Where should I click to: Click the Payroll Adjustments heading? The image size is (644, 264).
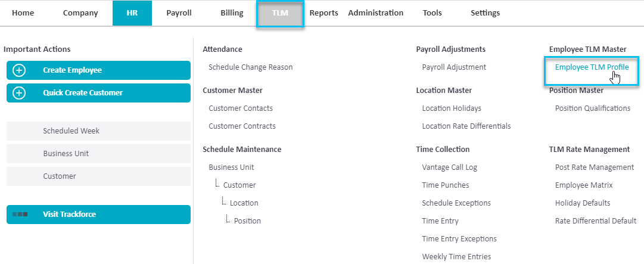click(450, 49)
